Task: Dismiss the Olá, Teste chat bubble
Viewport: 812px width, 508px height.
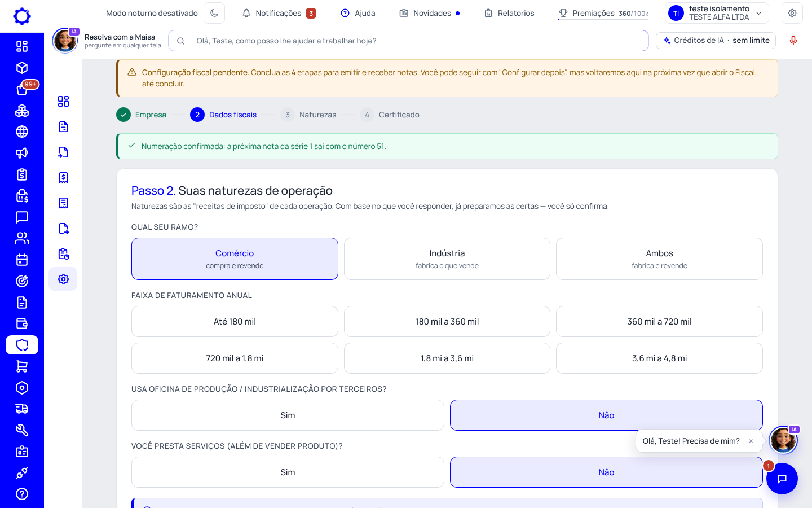Action: click(x=751, y=441)
